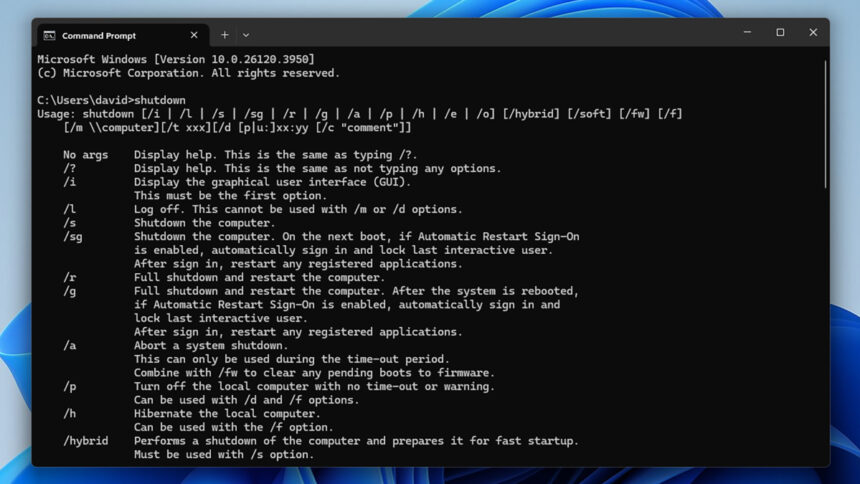Click '(c) Microsoft Corporation. All rights reserved.'
Screen dimensions: 860x484
coord(189,73)
